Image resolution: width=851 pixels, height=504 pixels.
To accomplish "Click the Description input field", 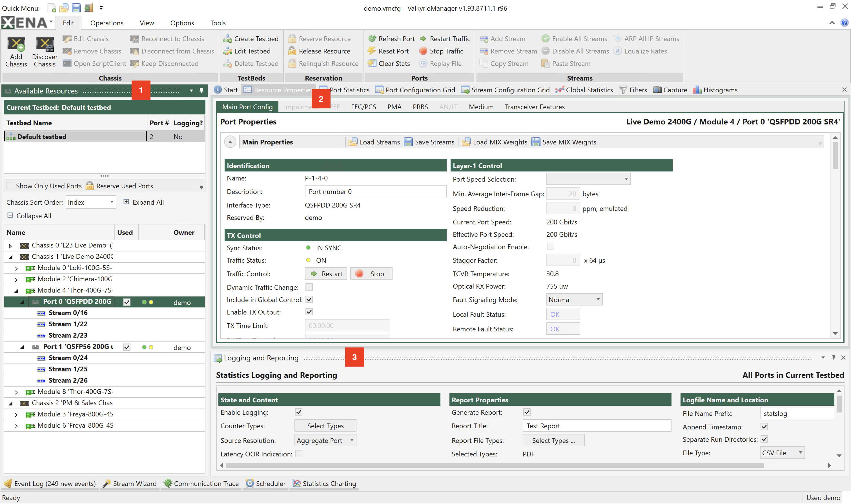I will pos(375,191).
